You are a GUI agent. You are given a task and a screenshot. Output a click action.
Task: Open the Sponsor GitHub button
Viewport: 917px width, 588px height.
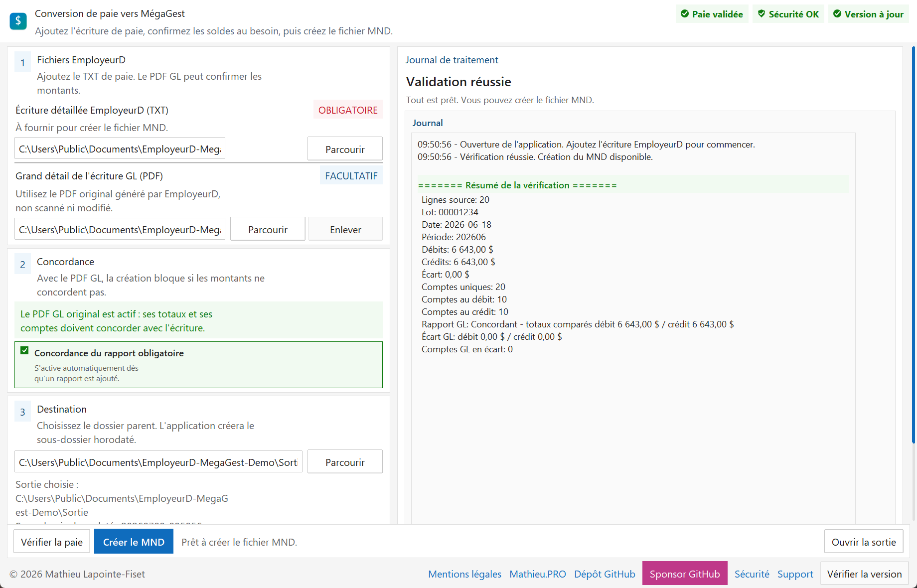click(685, 574)
